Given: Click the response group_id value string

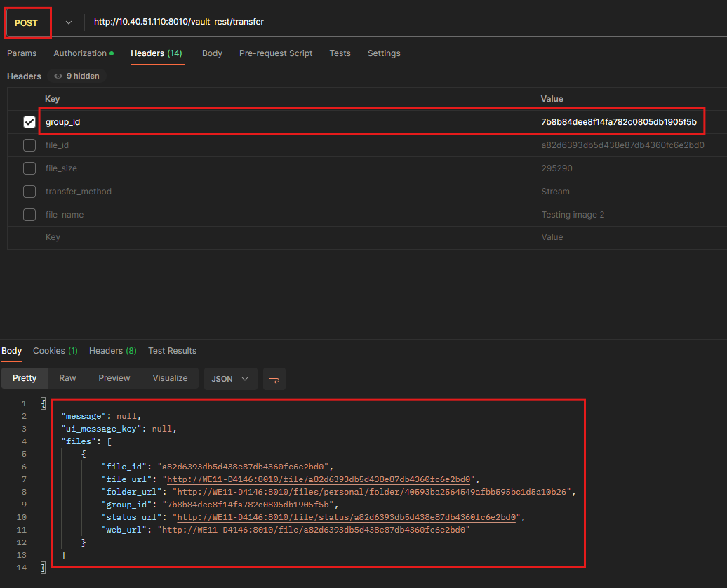Looking at the screenshot, I should 248,505.
